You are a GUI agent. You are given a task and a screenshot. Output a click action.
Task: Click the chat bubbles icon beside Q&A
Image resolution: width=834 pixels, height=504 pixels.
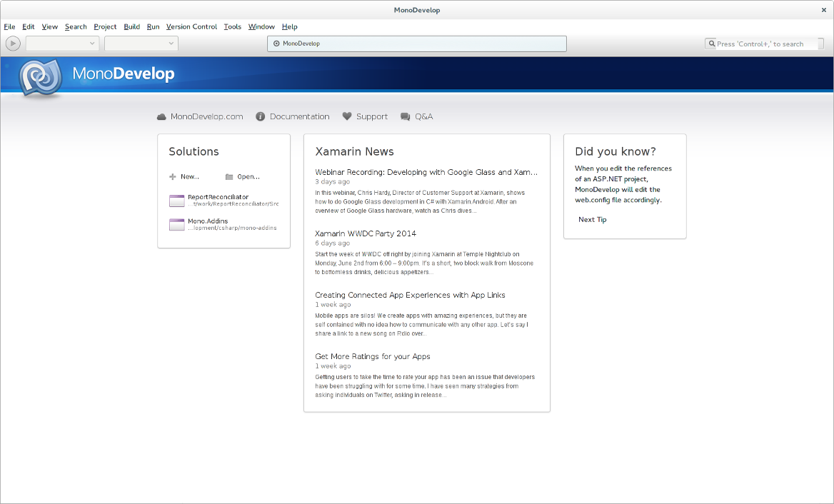[406, 116]
